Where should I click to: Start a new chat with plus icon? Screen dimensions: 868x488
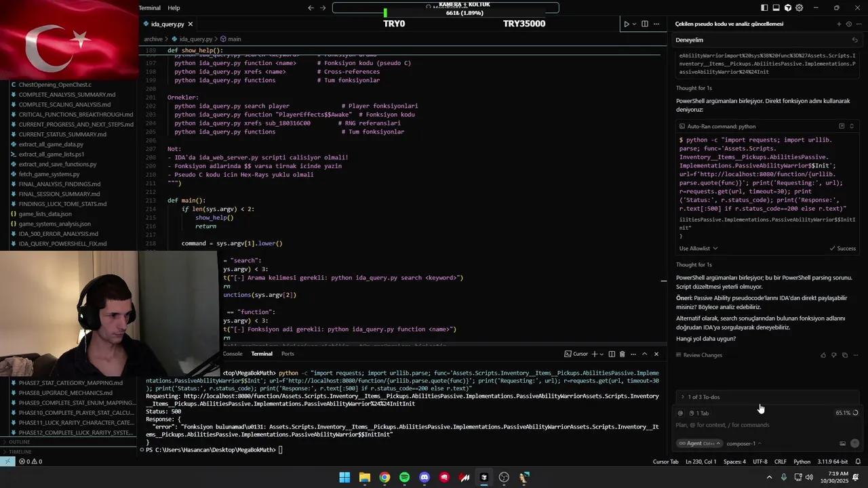click(839, 24)
